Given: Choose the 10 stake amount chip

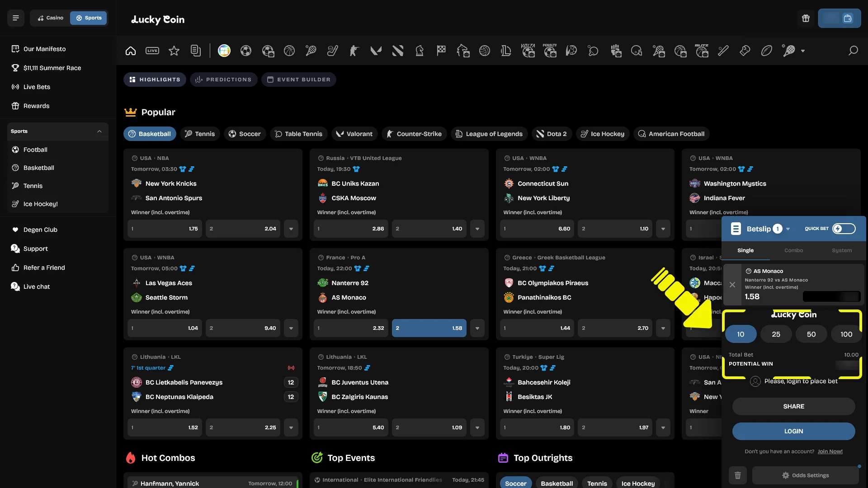Looking at the screenshot, I should pos(741,334).
